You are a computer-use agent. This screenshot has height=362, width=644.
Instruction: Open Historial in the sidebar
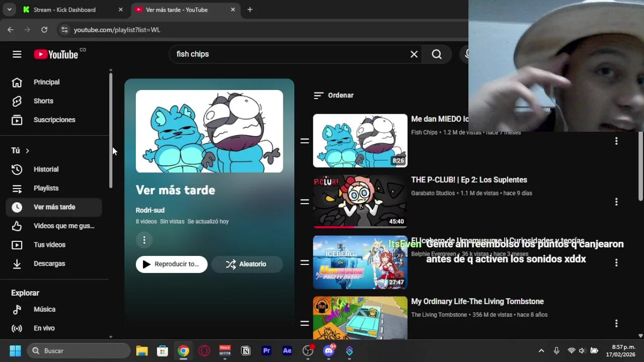tap(54, 169)
